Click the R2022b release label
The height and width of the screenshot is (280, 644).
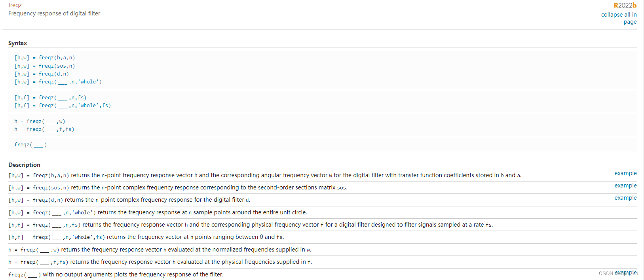(x=625, y=5)
